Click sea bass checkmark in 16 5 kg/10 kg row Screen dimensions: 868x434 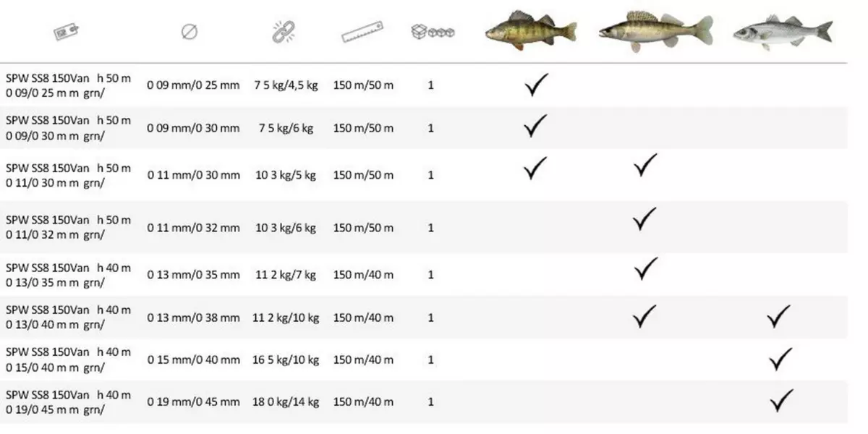tap(780, 359)
